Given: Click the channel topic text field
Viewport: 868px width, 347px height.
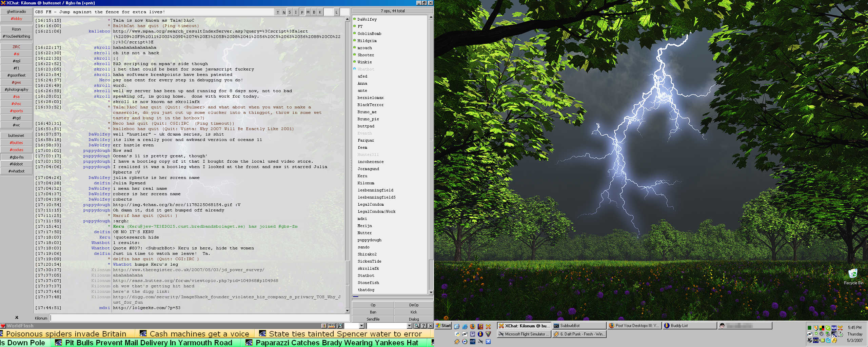Looking at the screenshot, I should pos(154,12).
